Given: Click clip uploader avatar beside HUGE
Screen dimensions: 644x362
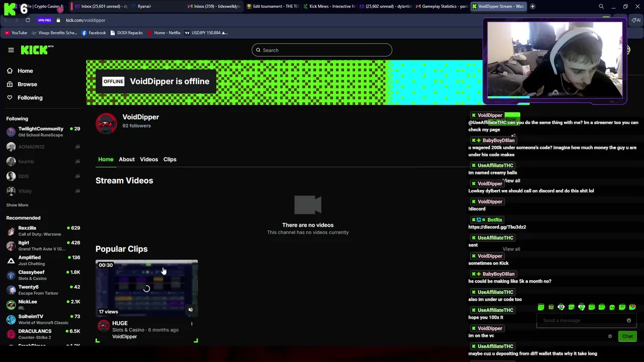Looking at the screenshot, I should (x=103, y=326).
